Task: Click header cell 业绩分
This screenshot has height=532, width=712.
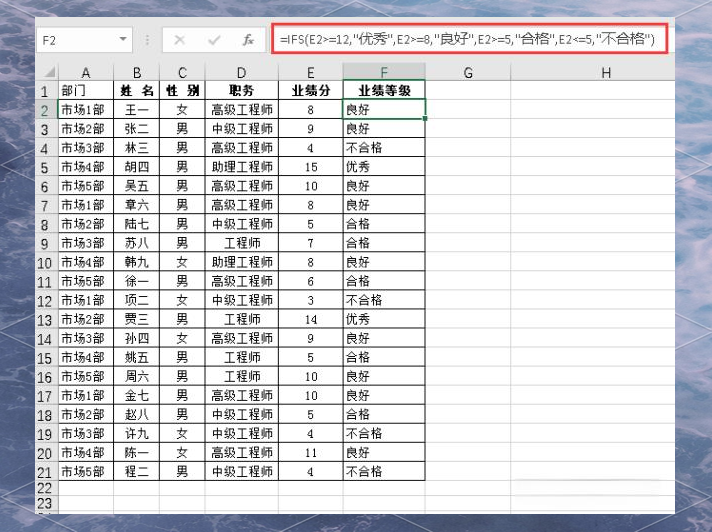Action: click(311, 90)
